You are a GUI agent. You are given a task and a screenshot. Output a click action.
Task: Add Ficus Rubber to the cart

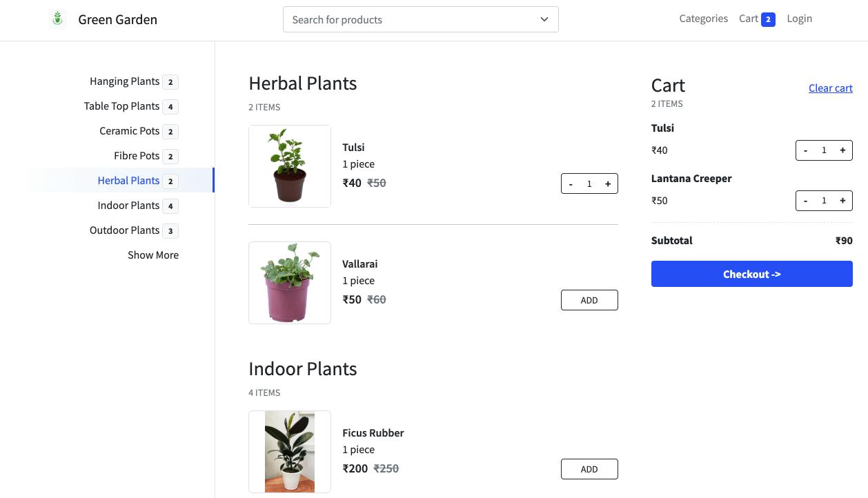click(x=589, y=470)
